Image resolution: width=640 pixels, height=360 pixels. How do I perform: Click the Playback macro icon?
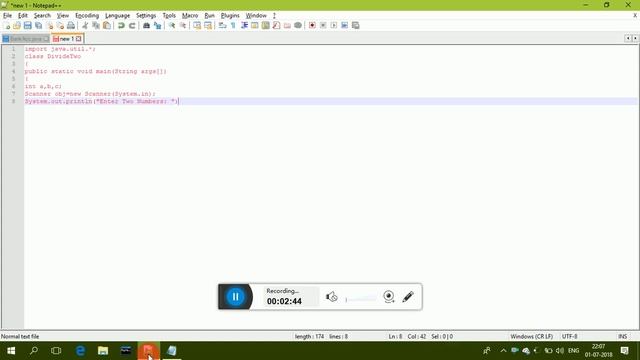click(334, 25)
